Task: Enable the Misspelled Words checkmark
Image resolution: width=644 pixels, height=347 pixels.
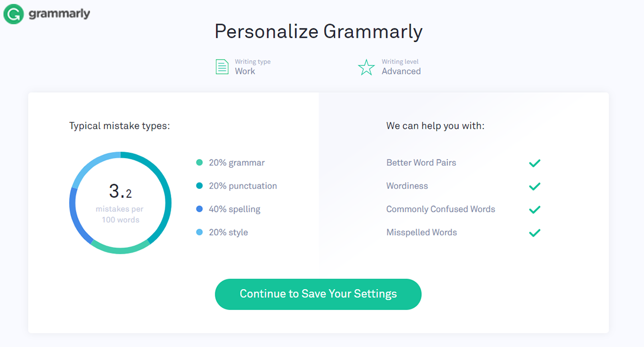Action: coord(535,233)
